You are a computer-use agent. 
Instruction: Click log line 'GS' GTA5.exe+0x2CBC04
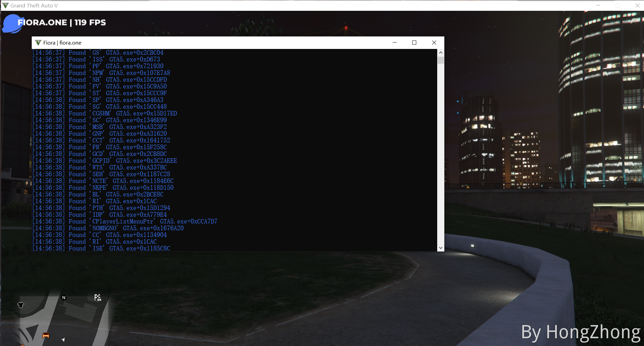98,53
